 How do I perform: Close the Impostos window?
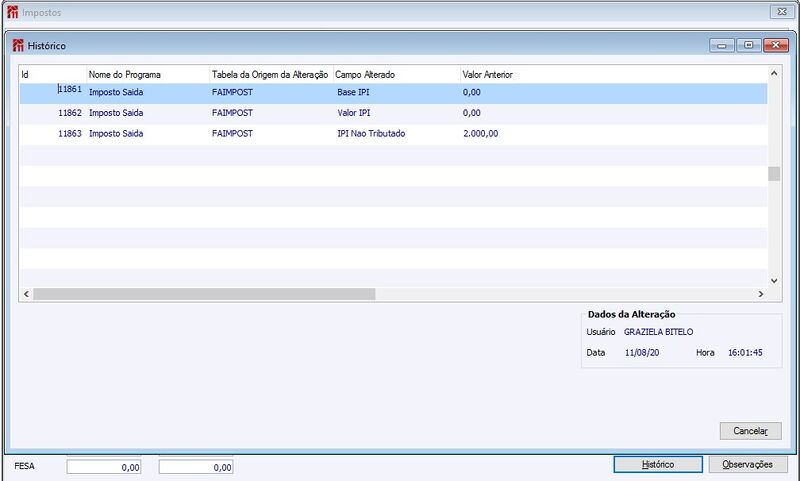(x=782, y=12)
